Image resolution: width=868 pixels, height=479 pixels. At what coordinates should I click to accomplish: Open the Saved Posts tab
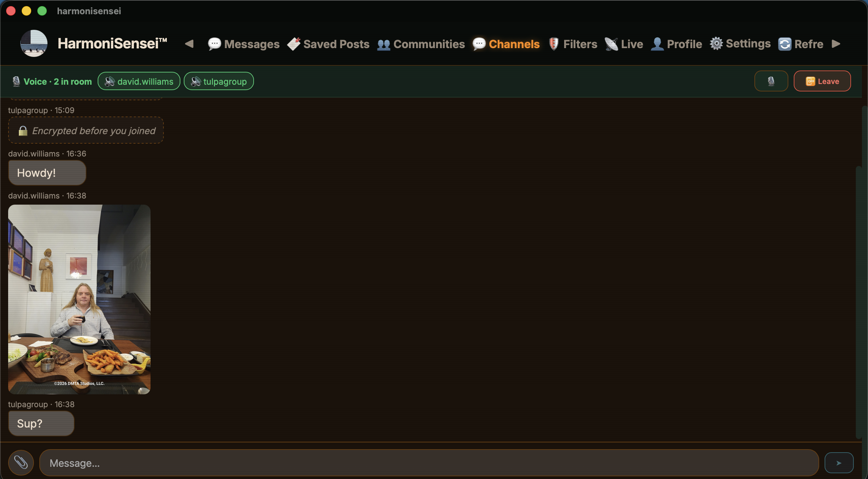(328, 44)
